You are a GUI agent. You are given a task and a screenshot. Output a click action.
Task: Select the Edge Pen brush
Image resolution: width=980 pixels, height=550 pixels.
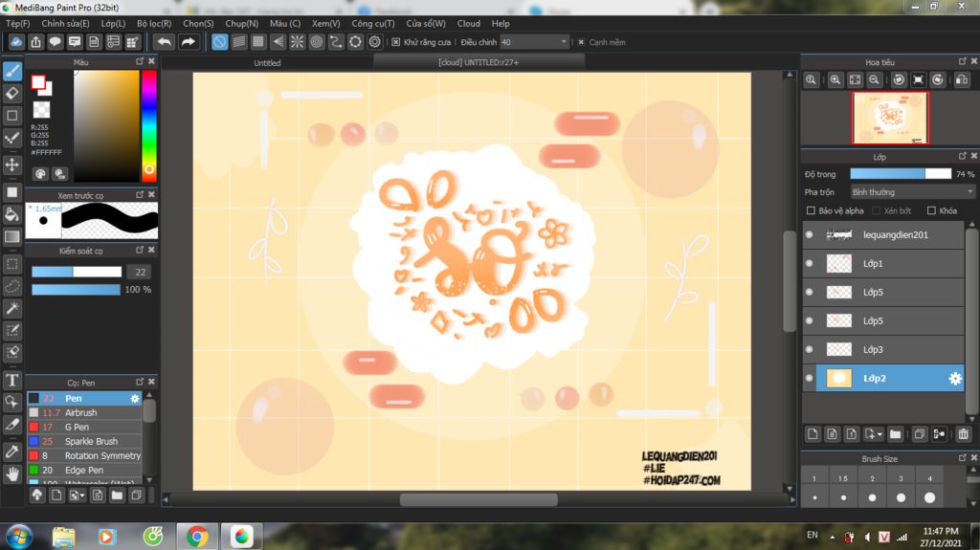pyautogui.click(x=84, y=470)
